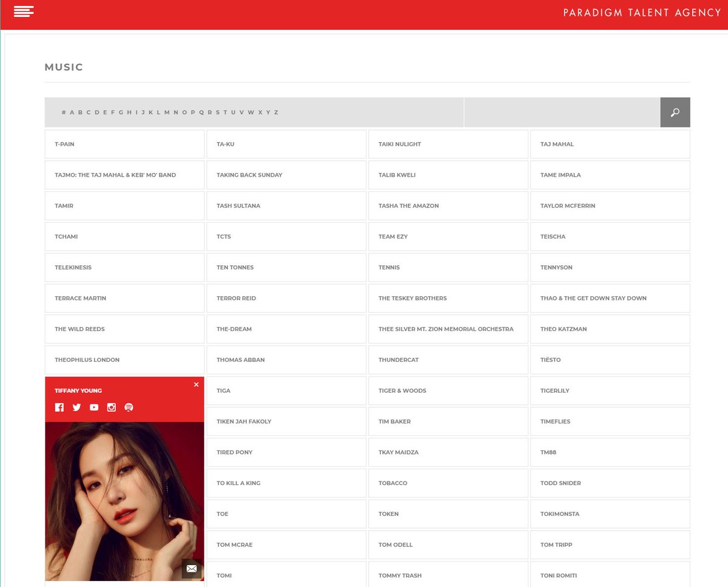Jump to artists starting with Z
Image resolution: width=728 pixels, height=587 pixels.
pyautogui.click(x=276, y=112)
